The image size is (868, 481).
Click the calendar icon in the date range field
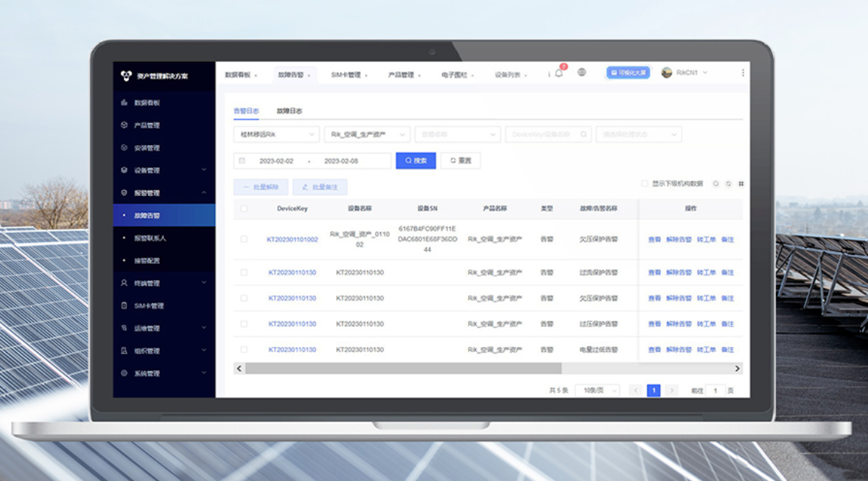click(x=242, y=161)
